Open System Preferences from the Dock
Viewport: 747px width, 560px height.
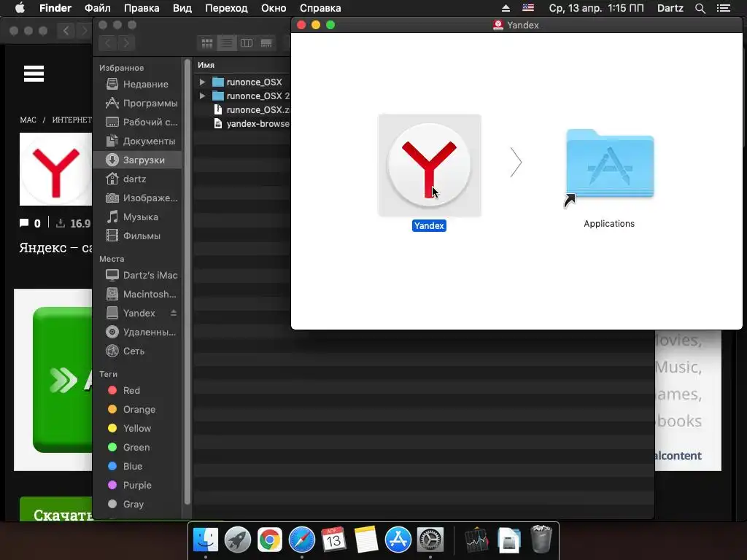(x=430, y=540)
